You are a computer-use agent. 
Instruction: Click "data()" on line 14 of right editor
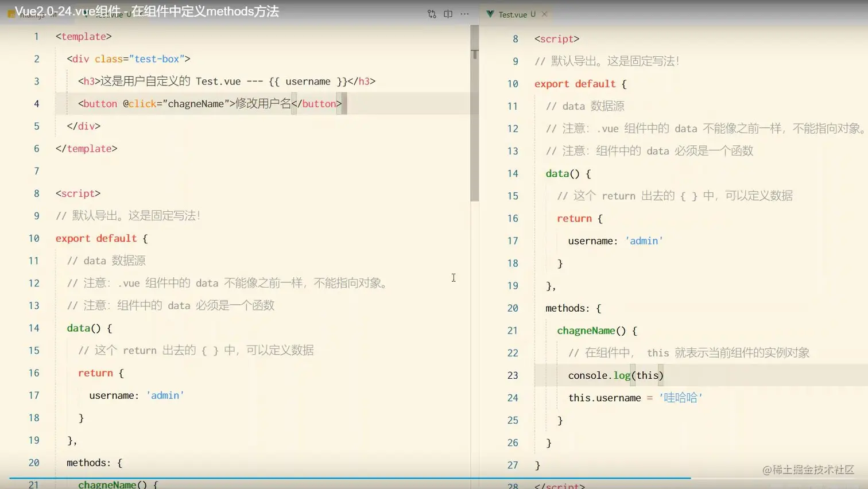pyautogui.click(x=563, y=173)
